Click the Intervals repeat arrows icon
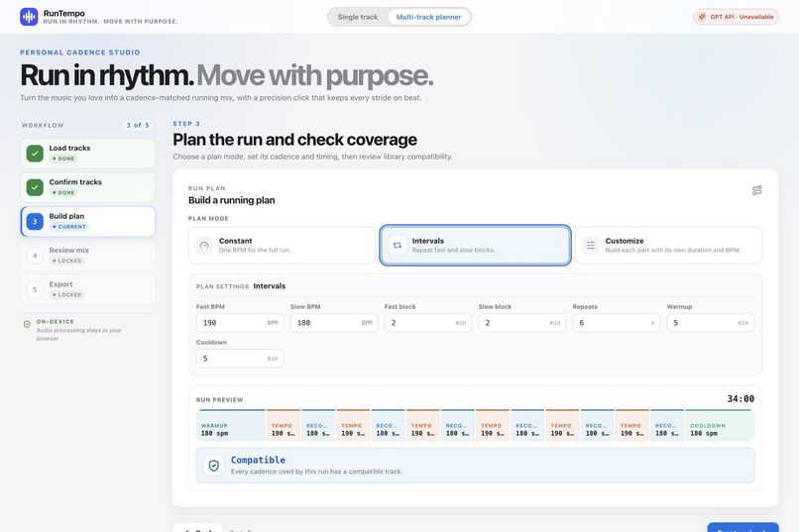 coord(398,246)
